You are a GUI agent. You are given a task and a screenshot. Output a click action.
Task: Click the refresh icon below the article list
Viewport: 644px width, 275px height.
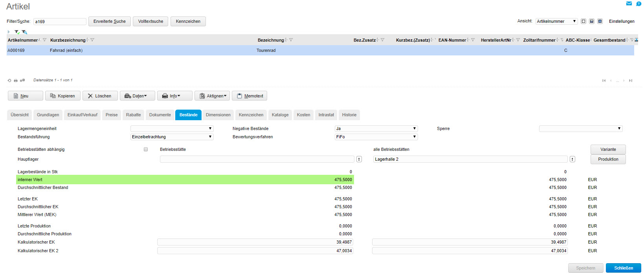(9, 81)
